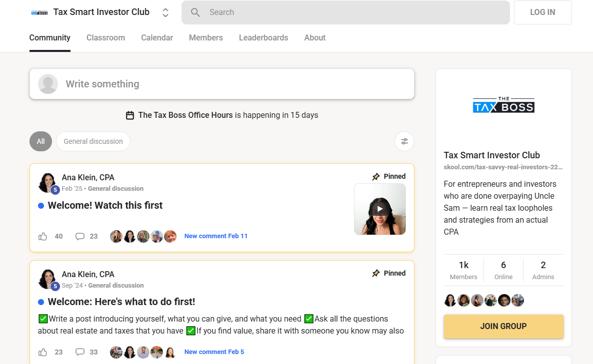Click the Write something post box
Image resolution: width=593 pixels, height=364 pixels.
coord(222,84)
